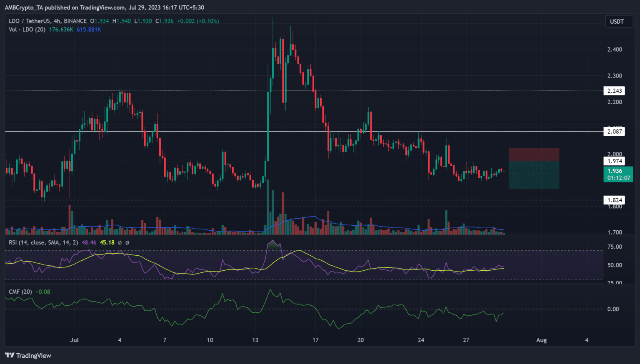
Task: Click the 2.243 price level label
Action: click(614, 91)
